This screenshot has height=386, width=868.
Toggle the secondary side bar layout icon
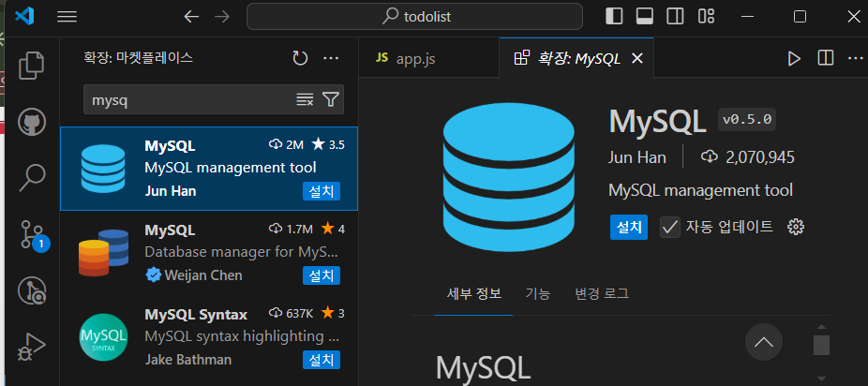pyautogui.click(x=675, y=17)
